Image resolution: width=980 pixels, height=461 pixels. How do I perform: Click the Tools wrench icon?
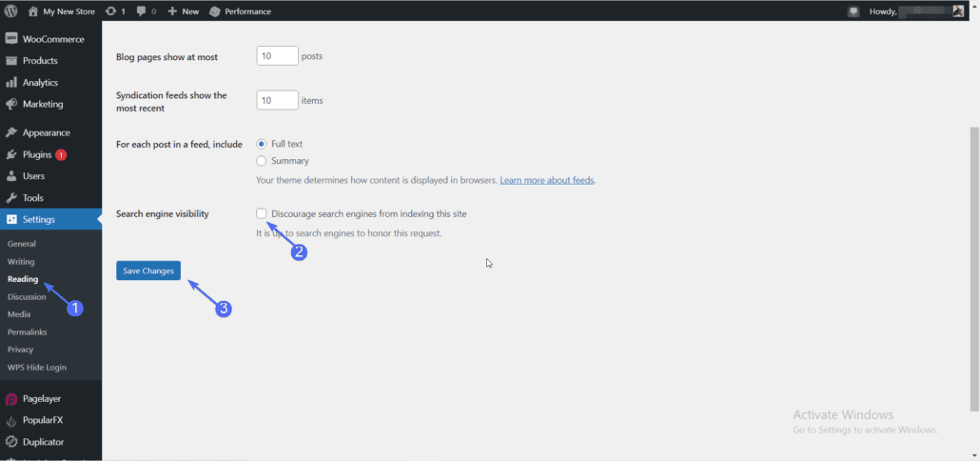11,198
